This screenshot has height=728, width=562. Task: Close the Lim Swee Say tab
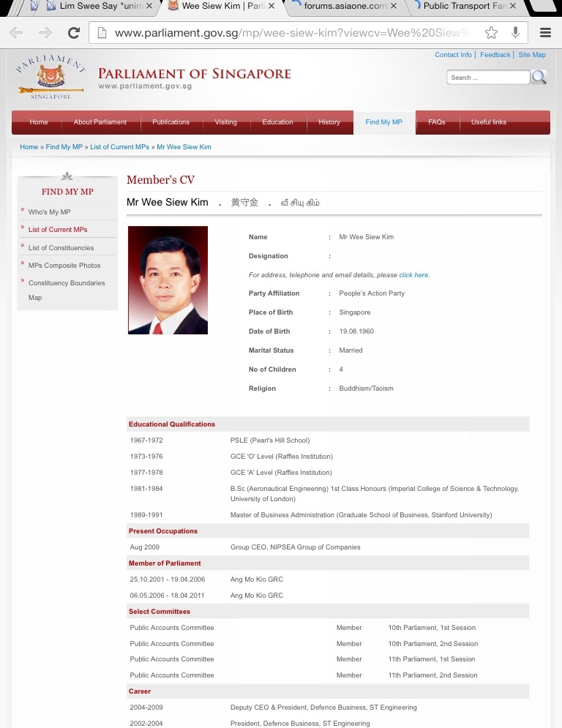[149, 6]
